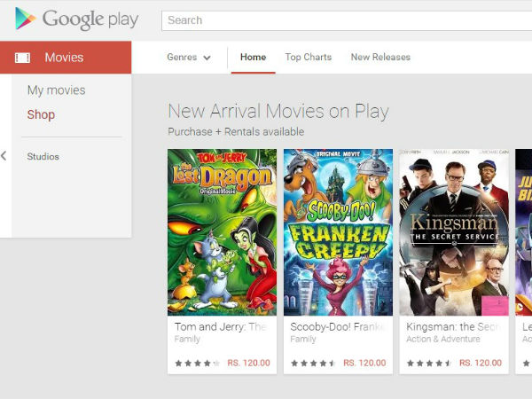Click Kingsman RS. 120.00 price button
This screenshot has height=399, width=532.
[x=480, y=363]
